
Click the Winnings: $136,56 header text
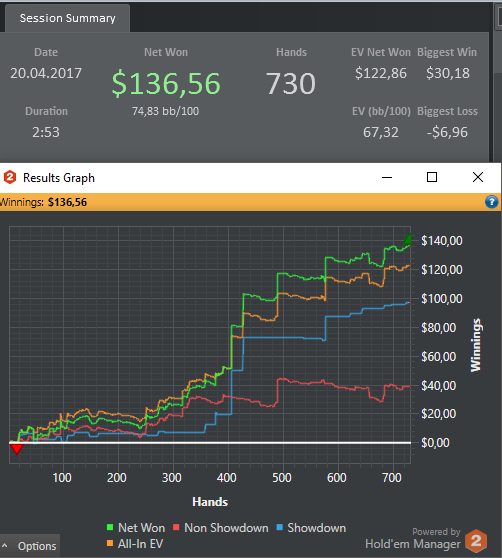point(43,202)
